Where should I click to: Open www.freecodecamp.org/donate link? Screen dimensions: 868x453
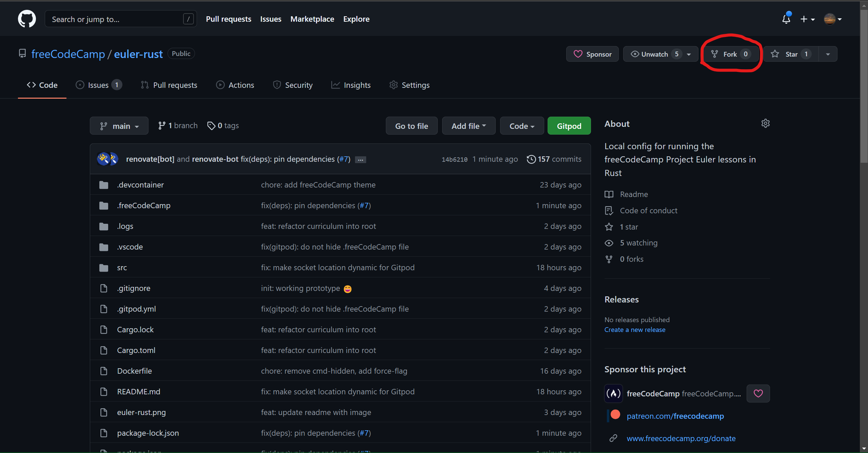point(681,438)
